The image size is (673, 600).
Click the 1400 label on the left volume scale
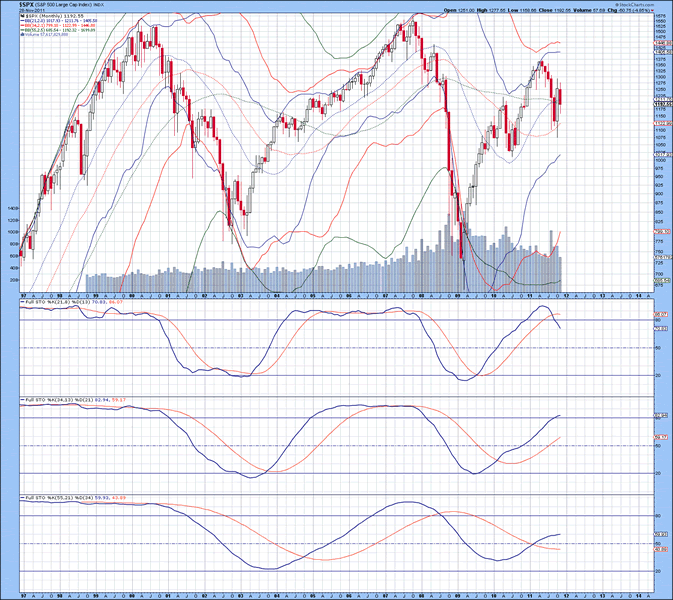(13, 208)
